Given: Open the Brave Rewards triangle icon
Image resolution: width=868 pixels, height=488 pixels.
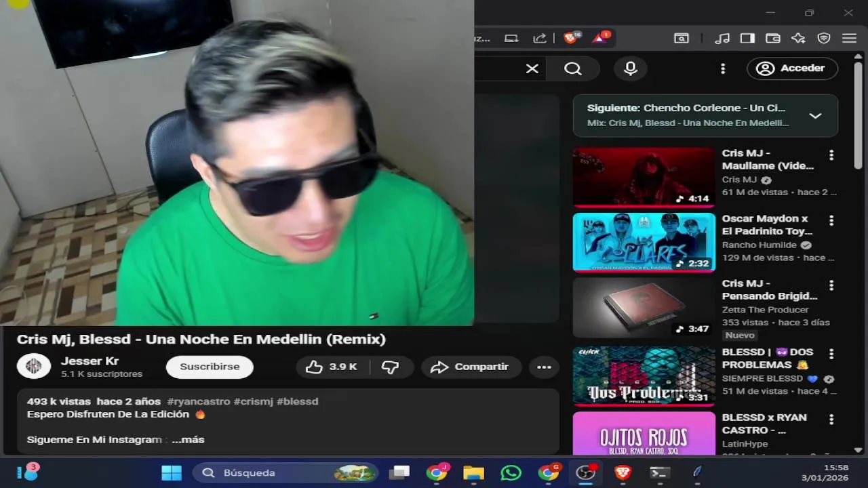Looking at the screenshot, I should coord(601,38).
